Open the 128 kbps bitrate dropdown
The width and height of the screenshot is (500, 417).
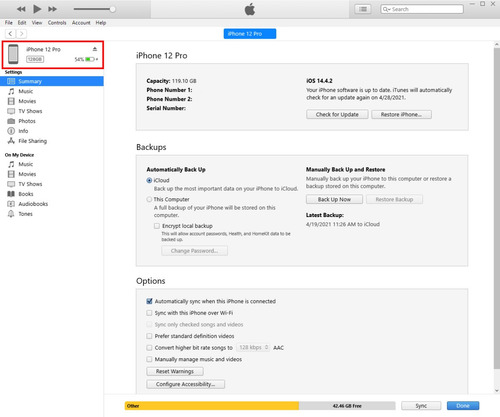click(x=253, y=347)
